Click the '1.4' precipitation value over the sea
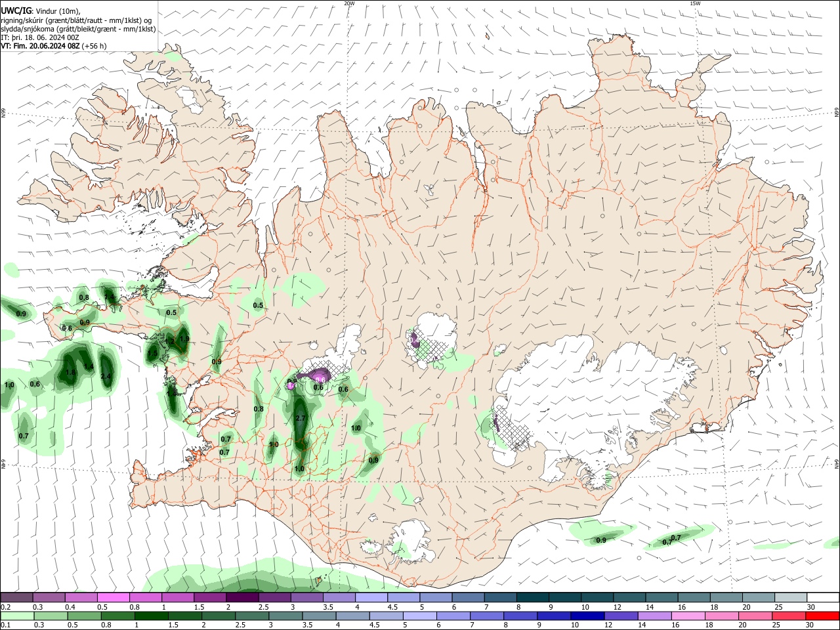This screenshot has height=630, width=840. (89, 367)
